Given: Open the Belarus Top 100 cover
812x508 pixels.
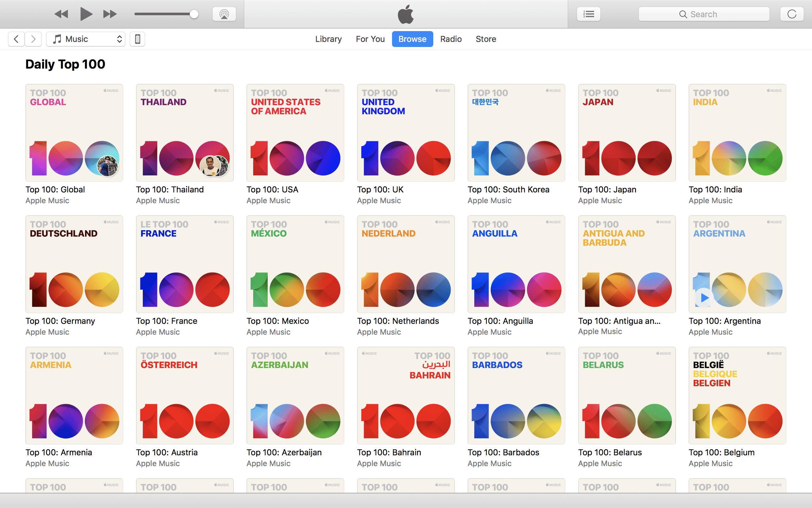Looking at the screenshot, I should coord(627,396).
